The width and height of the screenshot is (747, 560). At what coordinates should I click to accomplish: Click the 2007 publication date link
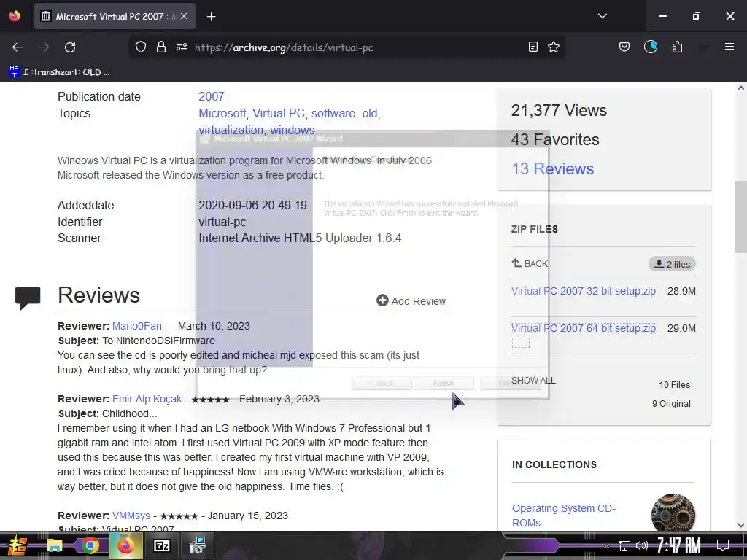[x=211, y=97]
